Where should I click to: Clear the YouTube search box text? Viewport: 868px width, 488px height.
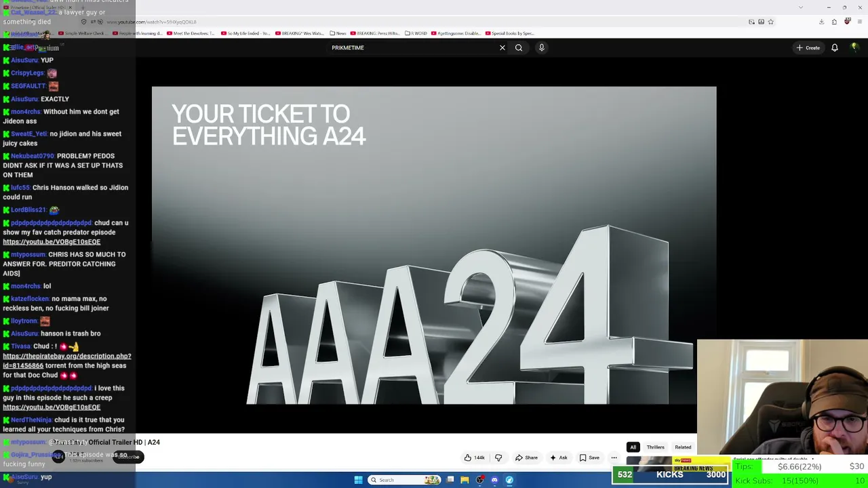[502, 47]
